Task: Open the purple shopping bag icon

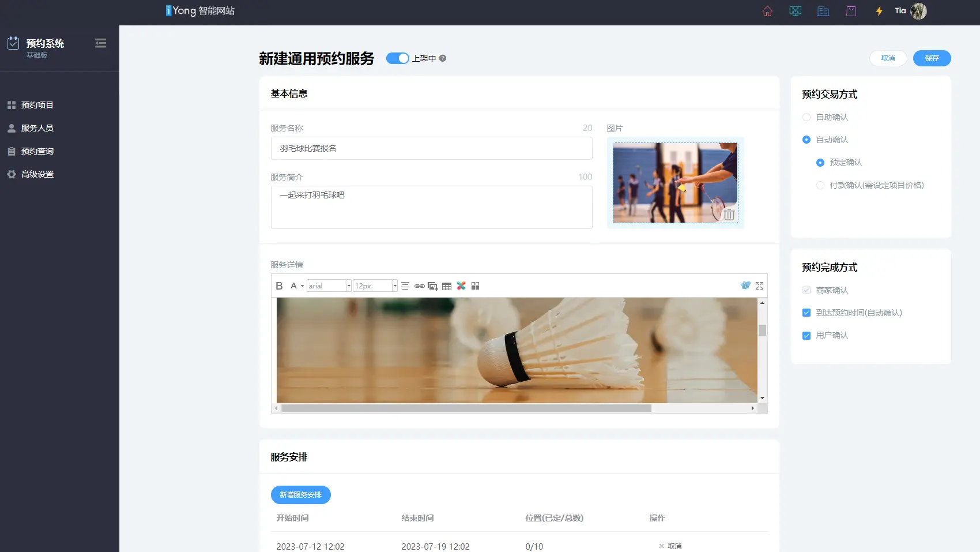Action: (851, 11)
